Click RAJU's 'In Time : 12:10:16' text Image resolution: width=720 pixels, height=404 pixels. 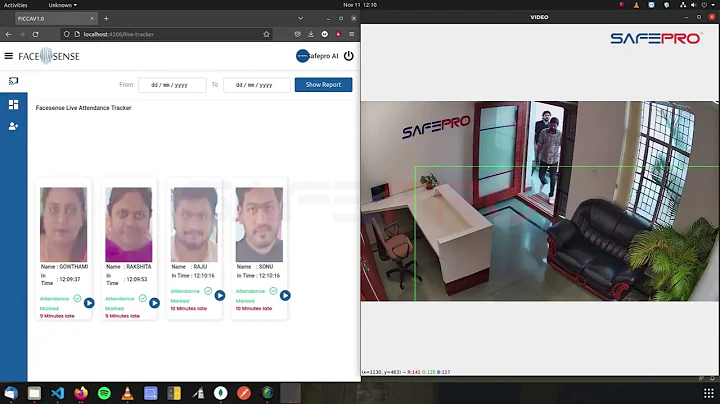point(193,276)
